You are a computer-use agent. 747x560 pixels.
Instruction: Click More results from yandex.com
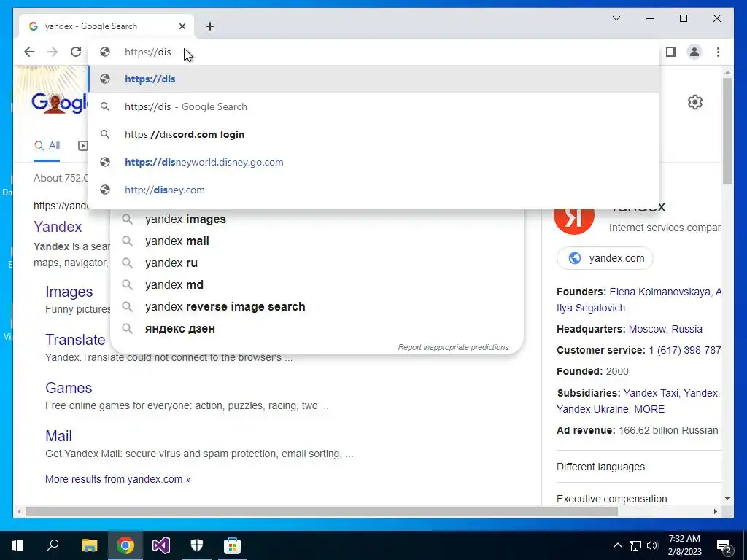(117, 479)
